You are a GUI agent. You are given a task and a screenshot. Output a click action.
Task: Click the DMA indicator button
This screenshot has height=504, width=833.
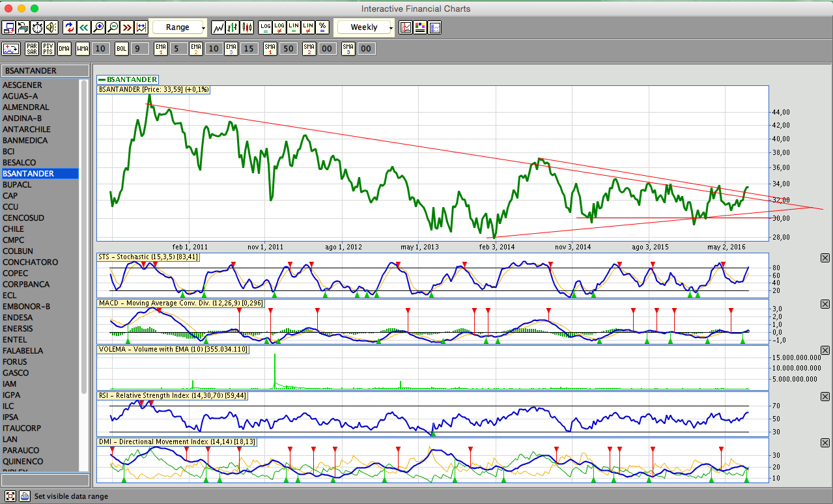click(64, 49)
